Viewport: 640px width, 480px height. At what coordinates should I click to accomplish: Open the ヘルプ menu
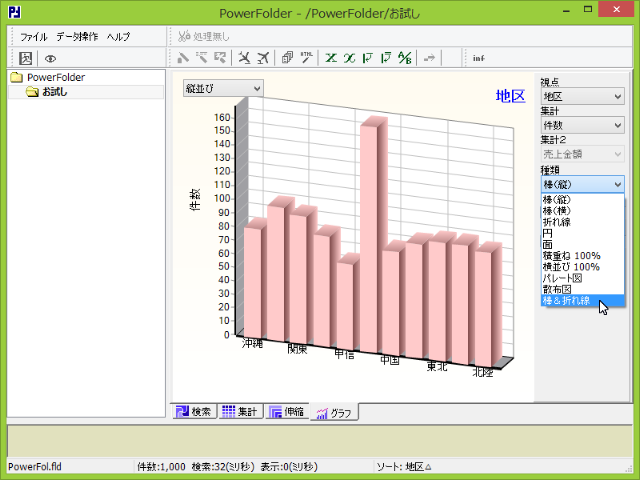tap(118, 36)
